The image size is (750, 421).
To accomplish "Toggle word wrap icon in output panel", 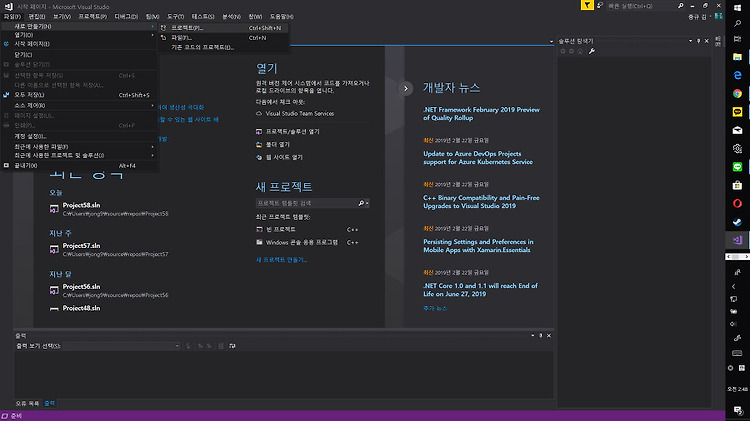I will click(x=232, y=346).
